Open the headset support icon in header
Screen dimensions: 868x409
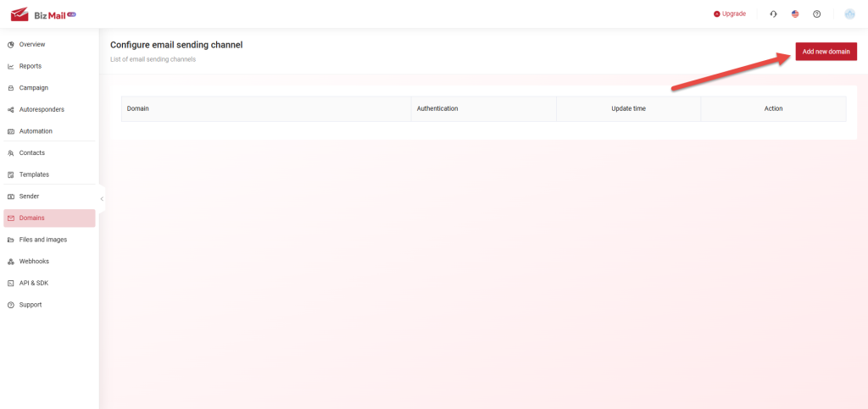pos(773,14)
